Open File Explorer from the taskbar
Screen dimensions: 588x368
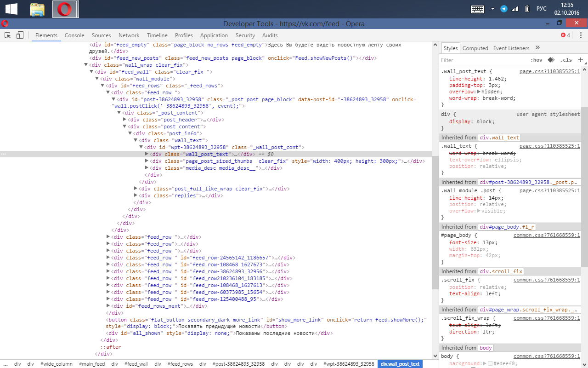click(37, 9)
